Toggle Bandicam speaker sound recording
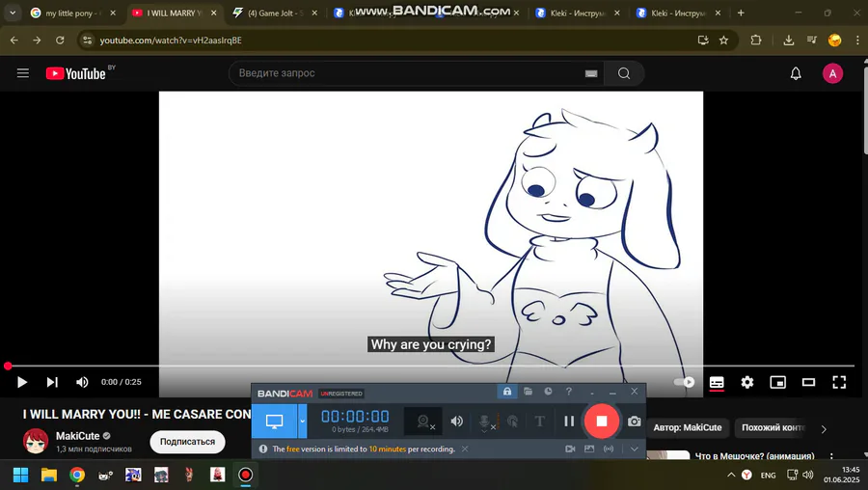This screenshot has height=490, width=868. (x=457, y=422)
